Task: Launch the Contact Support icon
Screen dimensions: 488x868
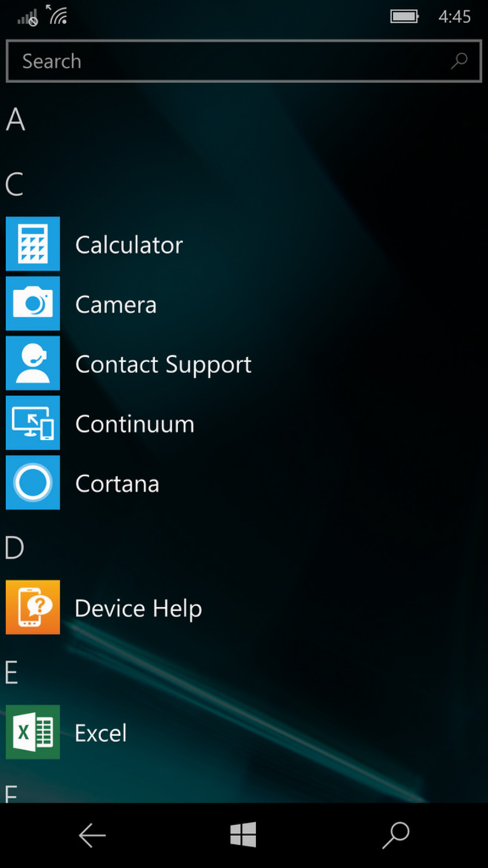Action: click(x=33, y=363)
